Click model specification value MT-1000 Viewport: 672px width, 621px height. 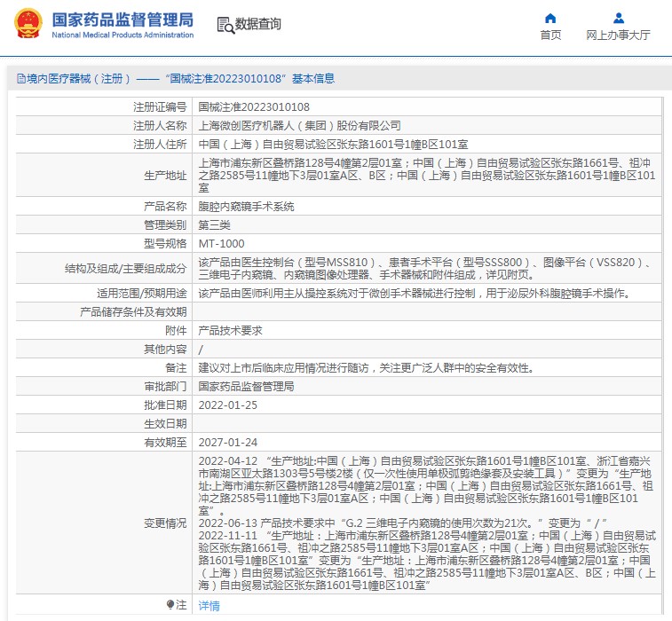click(221, 243)
